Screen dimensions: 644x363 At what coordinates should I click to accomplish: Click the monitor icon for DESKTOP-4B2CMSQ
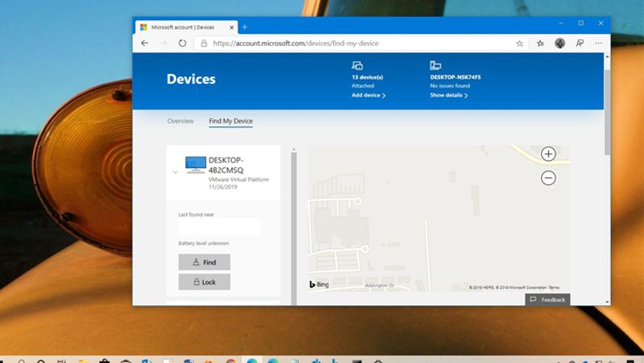coord(196,165)
